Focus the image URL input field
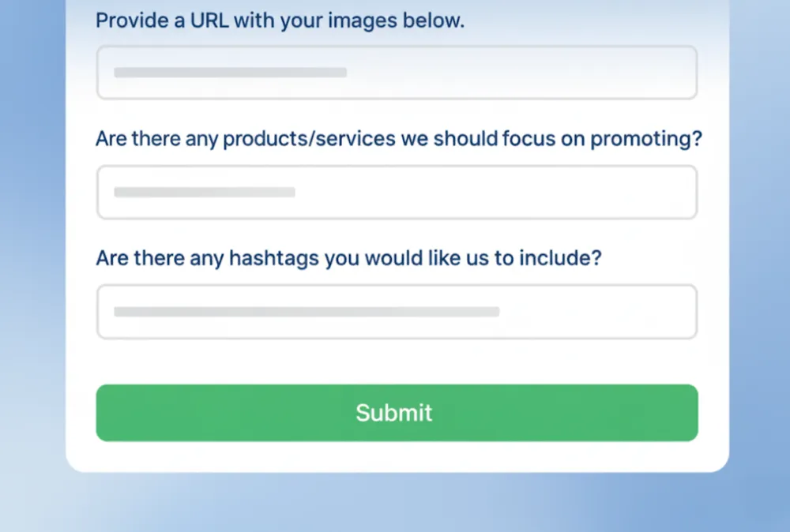The image size is (790, 532). click(397, 73)
